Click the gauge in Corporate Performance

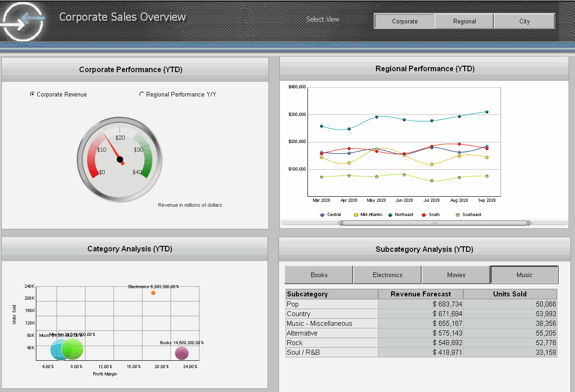click(x=120, y=159)
